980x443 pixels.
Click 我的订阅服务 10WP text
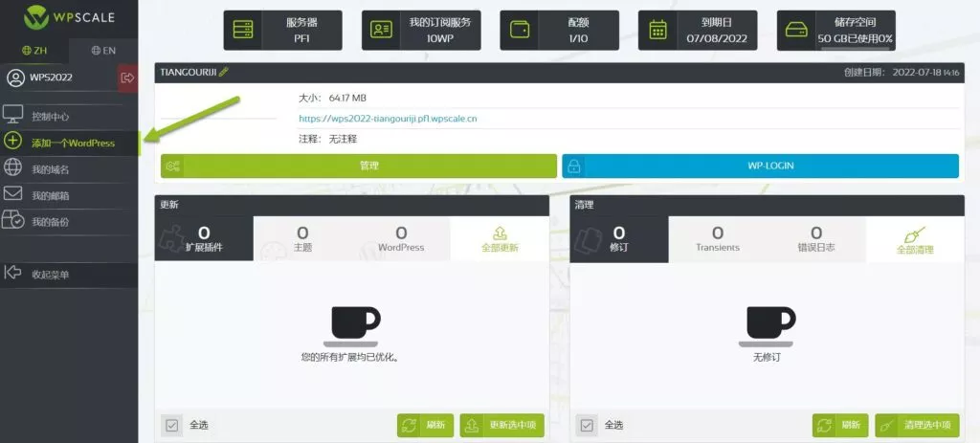[440, 30]
